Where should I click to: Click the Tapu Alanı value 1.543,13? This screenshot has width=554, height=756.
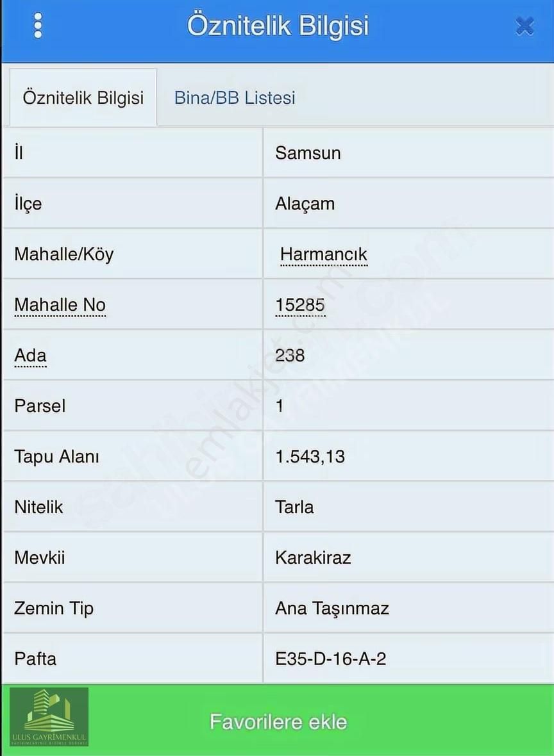[x=310, y=457]
